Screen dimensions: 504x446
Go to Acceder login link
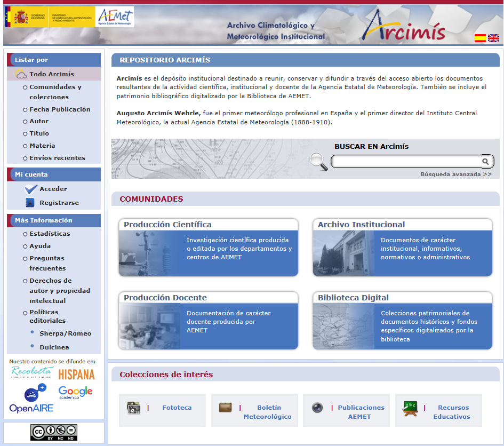click(53, 189)
